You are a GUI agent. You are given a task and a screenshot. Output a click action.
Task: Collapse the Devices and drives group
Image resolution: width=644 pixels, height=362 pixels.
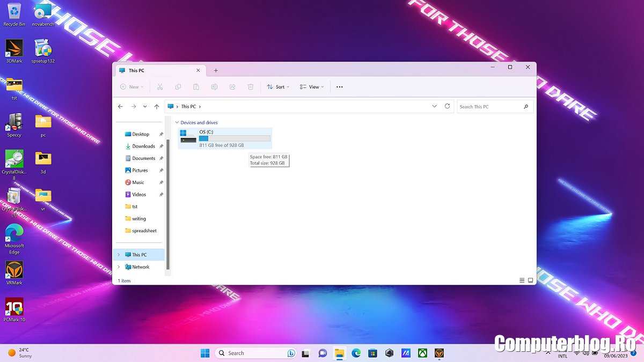tap(177, 122)
